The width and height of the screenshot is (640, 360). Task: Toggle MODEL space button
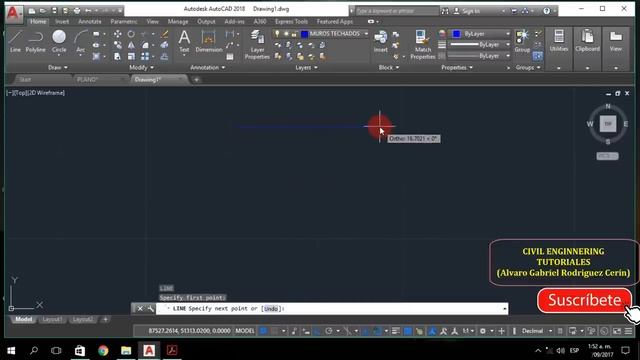245,331
